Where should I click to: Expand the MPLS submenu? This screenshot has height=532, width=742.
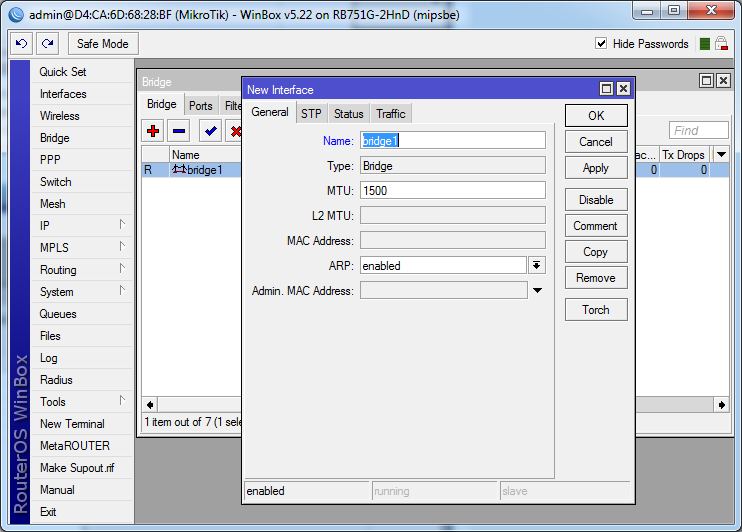tap(122, 247)
